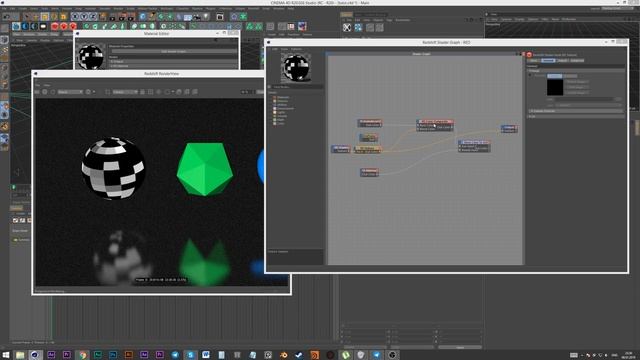Click the black color swatch in node attributes
The width and height of the screenshot is (640, 360).
pos(555,87)
